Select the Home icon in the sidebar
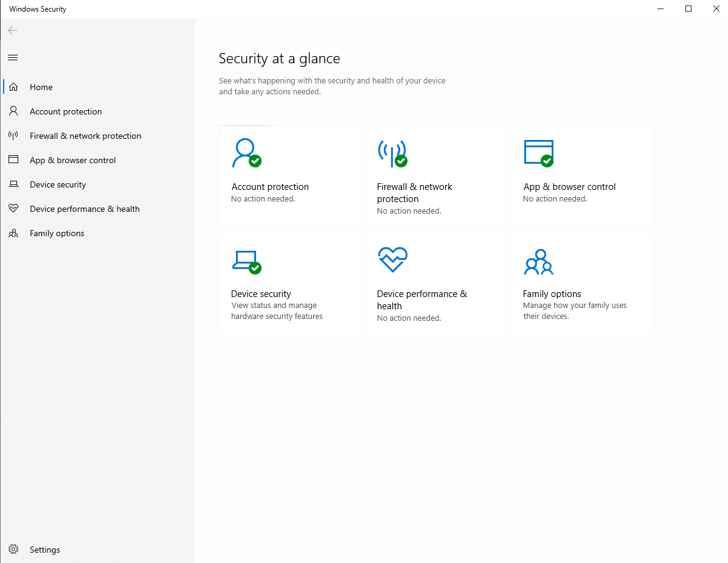Image resolution: width=728 pixels, height=563 pixels. [13, 86]
